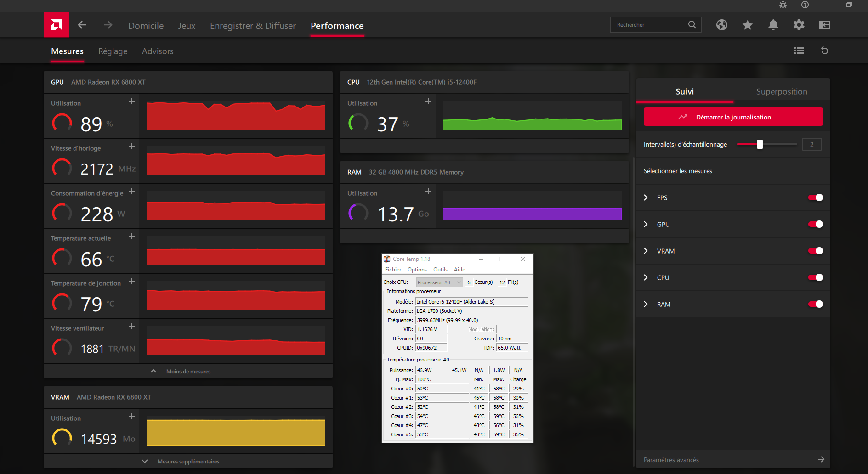Open Options menu in Core Temp

click(x=417, y=270)
